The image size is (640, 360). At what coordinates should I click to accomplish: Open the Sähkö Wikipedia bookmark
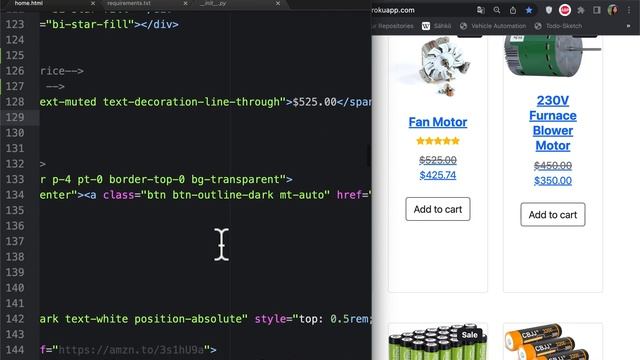click(x=436, y=26)
